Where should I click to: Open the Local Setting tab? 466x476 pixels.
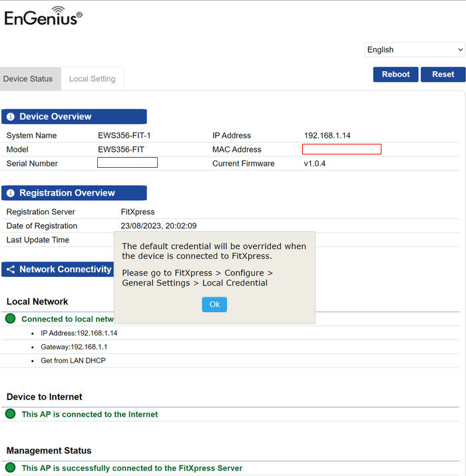point(92,79)
